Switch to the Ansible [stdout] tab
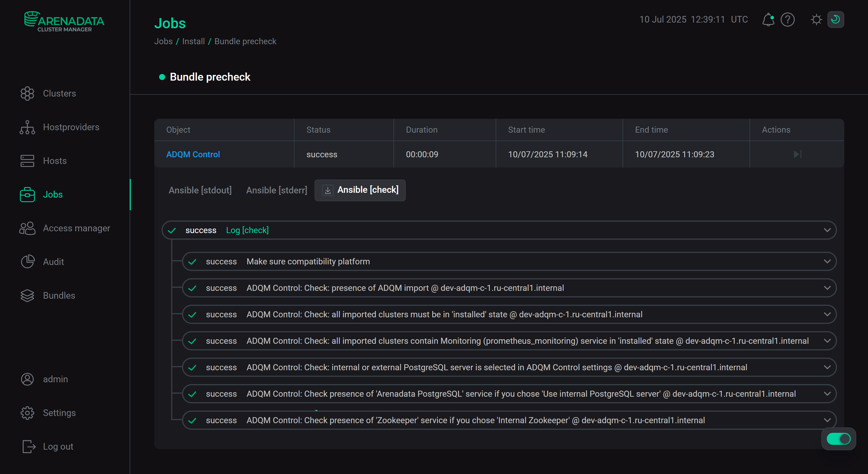The width and height of the screenshot is (868, 474). (x=200, y=190)
